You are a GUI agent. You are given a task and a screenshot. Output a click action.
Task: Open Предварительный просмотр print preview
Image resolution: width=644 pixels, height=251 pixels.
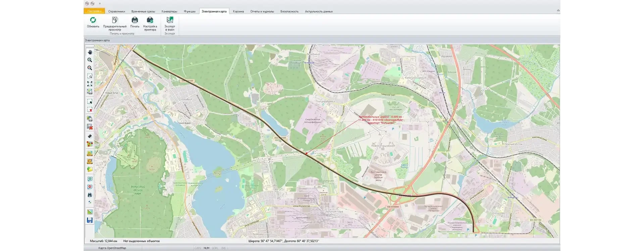pyautogui.click(x=115, y=23)
